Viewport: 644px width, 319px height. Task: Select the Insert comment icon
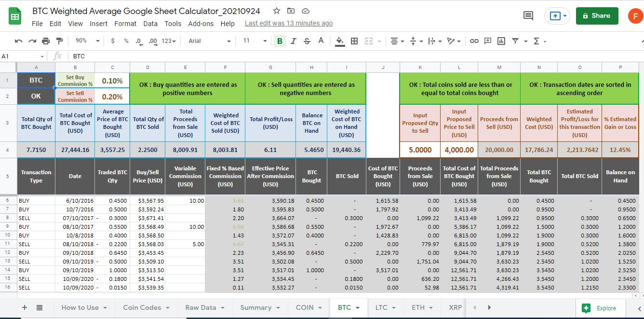pos(487,41)
